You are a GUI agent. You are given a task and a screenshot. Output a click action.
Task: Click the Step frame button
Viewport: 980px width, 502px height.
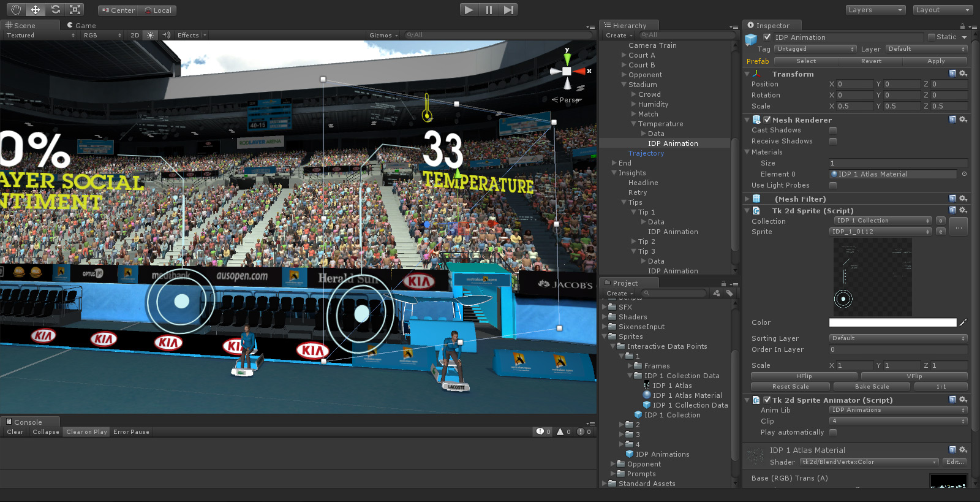coord(508,10)
